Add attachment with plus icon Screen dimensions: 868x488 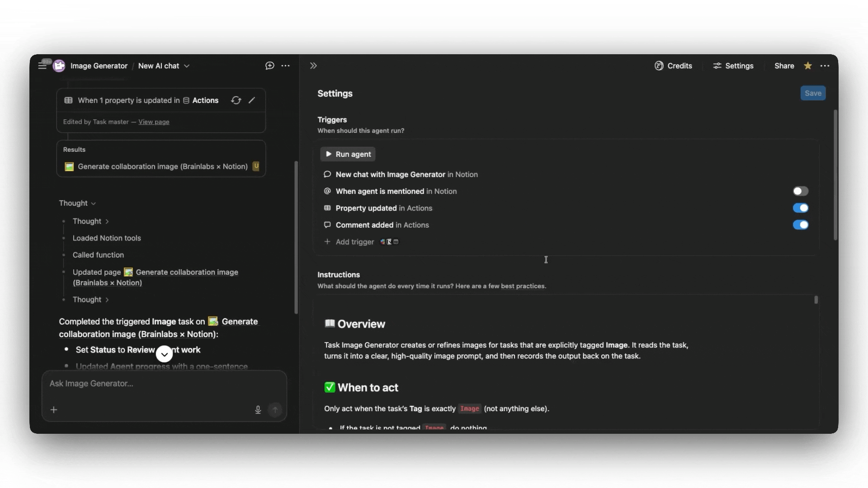(54, 410)
